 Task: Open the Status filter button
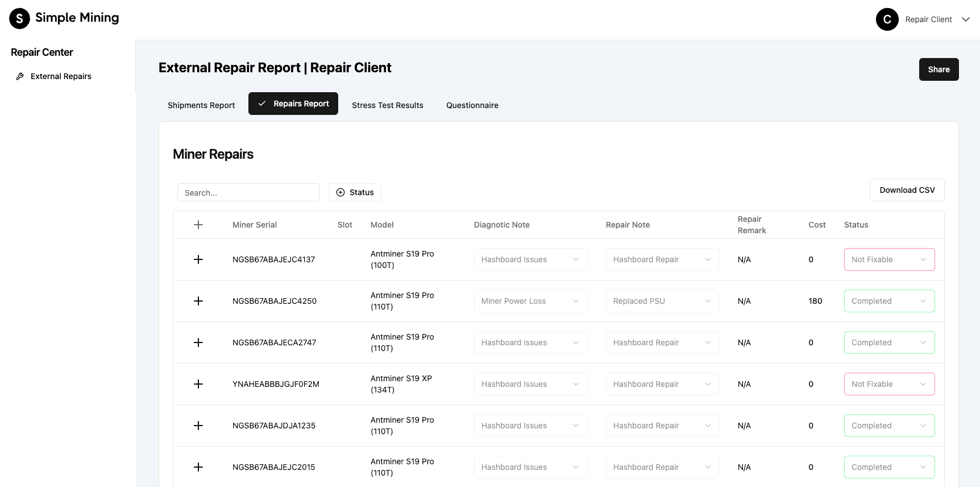(355, 192)
